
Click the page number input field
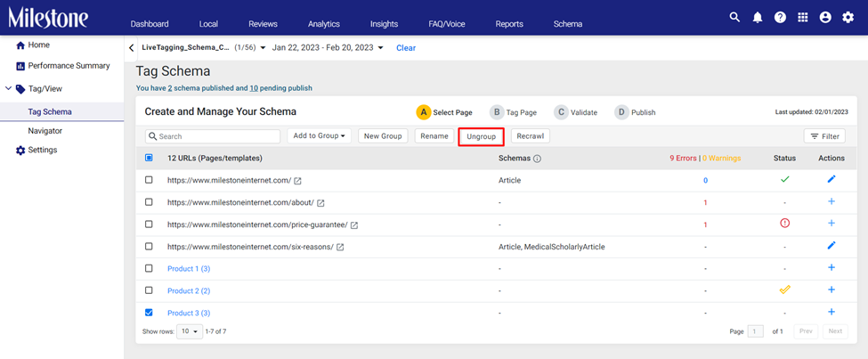tap(755, 331)
